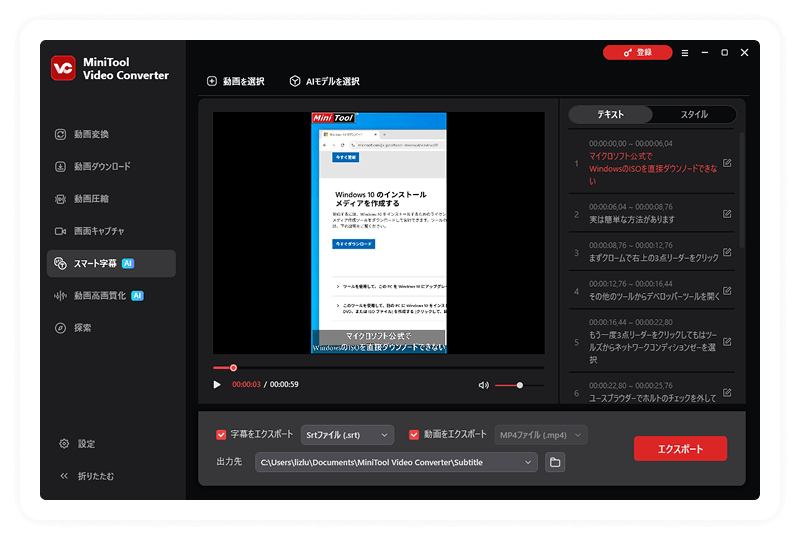Edit subtitle line 2 with pencil icon
800x540 pixels.
coord(727,213)
